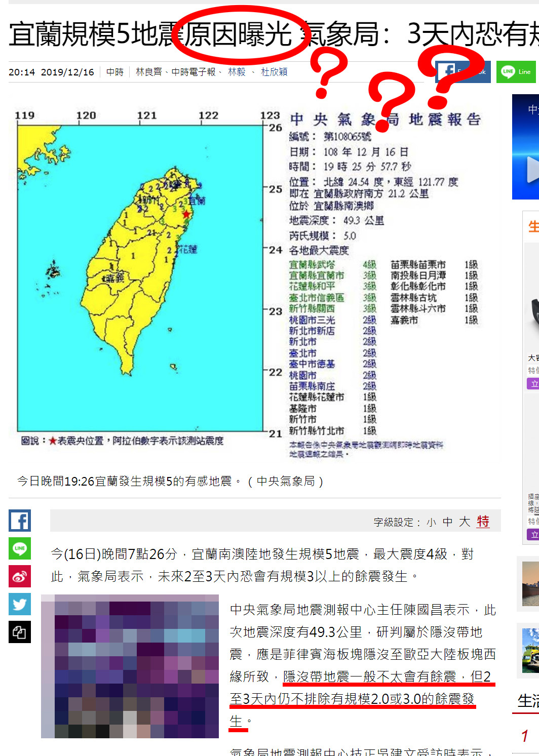Open the 中時 source link
This screenshot has width=539, height=756.
tap(115, 72)
